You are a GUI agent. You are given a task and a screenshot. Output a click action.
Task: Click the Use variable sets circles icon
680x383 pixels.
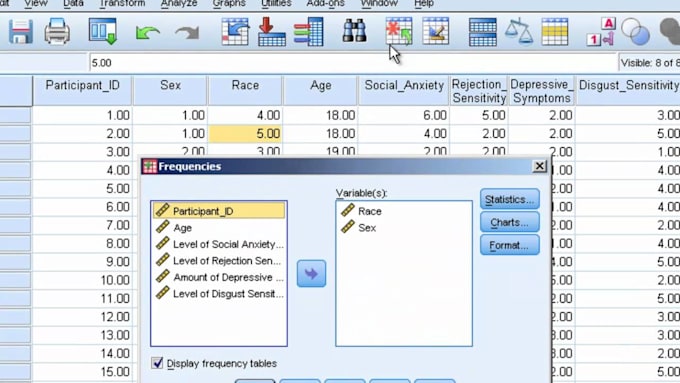[x=635, y=31]
